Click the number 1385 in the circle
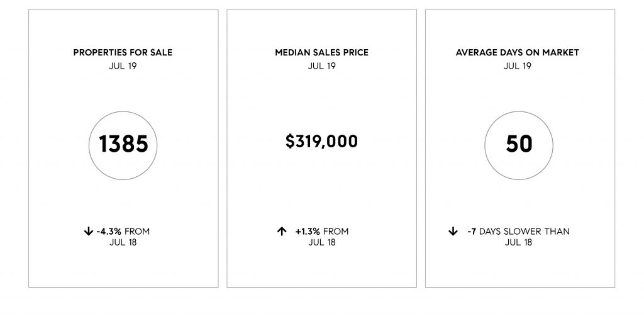Viewport: 644px width, 316px height. (x=123, y=144)
